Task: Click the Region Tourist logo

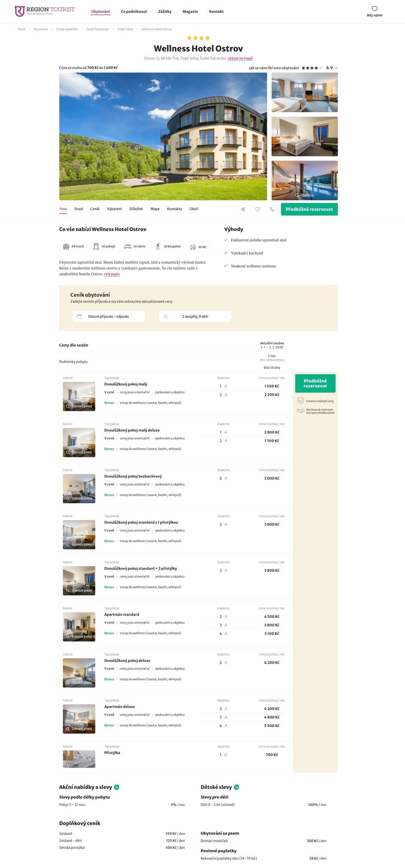Action: [x=44, y=11]
